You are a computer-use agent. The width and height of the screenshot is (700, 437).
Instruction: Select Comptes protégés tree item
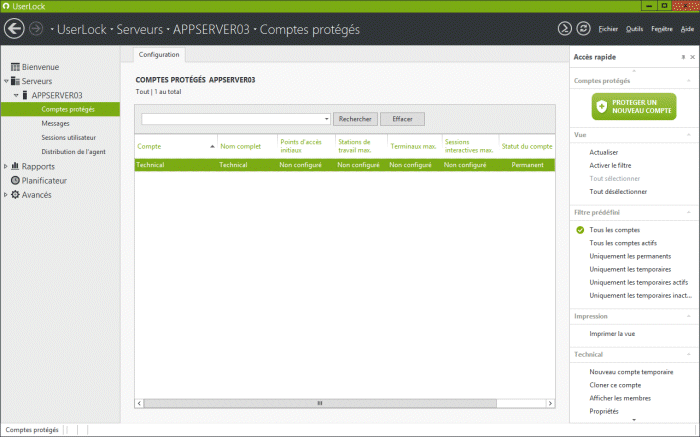click(x=60, y=109)
